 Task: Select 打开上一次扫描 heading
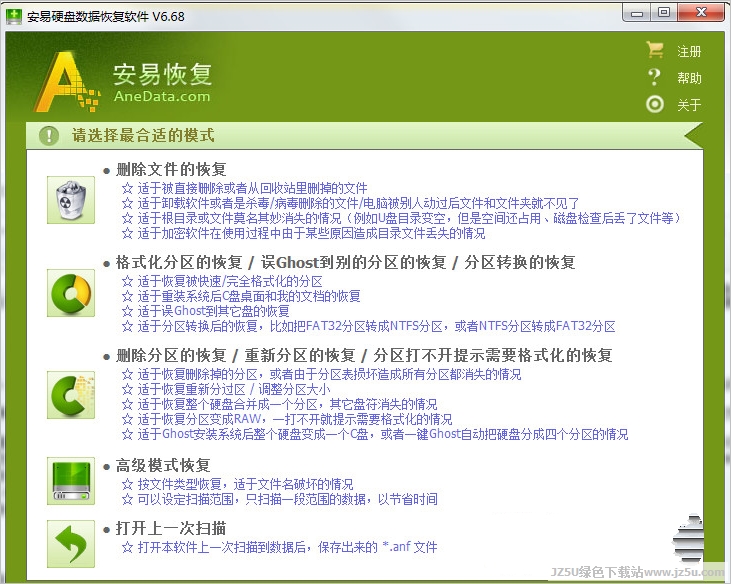point(171,528)
